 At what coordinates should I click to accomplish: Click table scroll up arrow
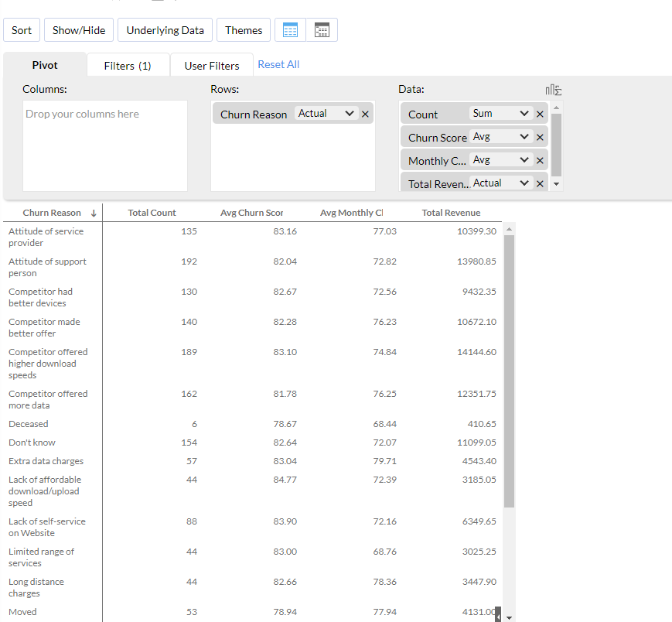[x=509, y=229]
